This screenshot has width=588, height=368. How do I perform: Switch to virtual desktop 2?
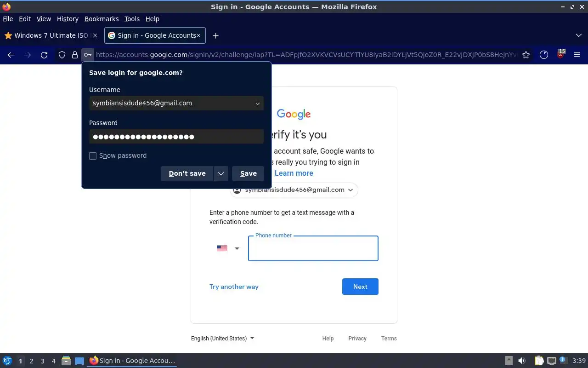pyautogui.click(x=31, y=361)
